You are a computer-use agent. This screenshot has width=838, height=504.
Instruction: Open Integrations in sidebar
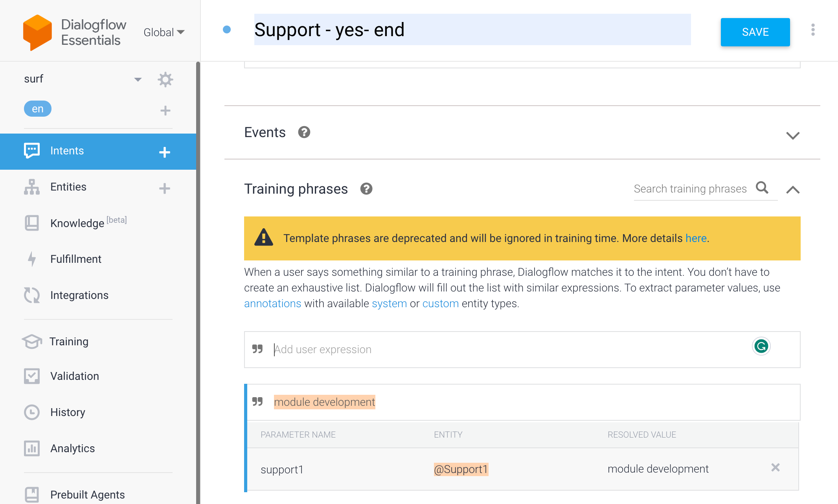(79, 295)
